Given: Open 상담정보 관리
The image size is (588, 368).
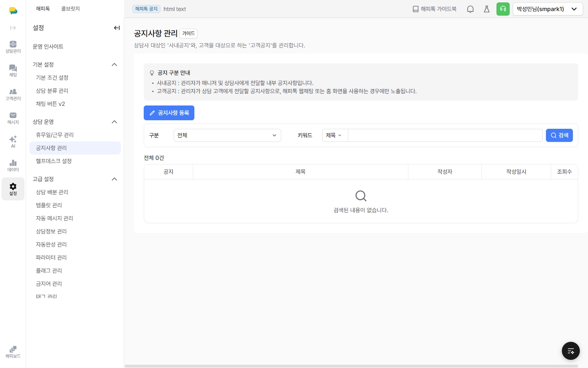Looking at the screenshot, I should pos(75,231).
